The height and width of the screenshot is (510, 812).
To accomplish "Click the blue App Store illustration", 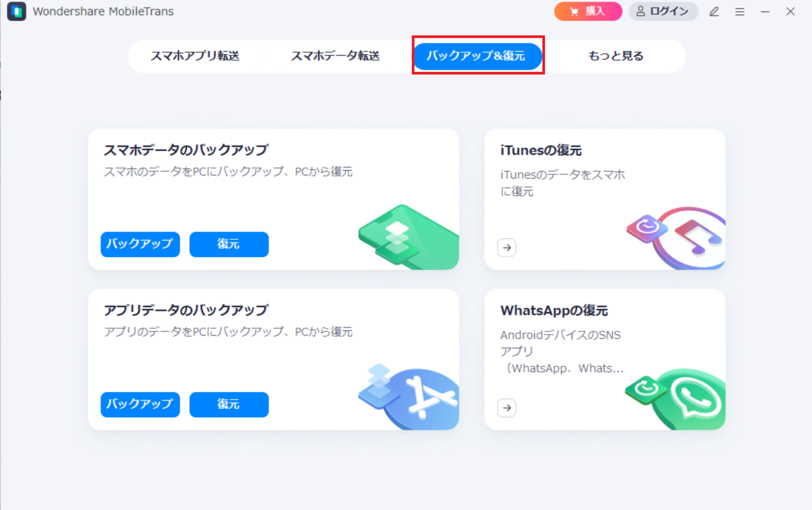I will (x=408, y=396).
